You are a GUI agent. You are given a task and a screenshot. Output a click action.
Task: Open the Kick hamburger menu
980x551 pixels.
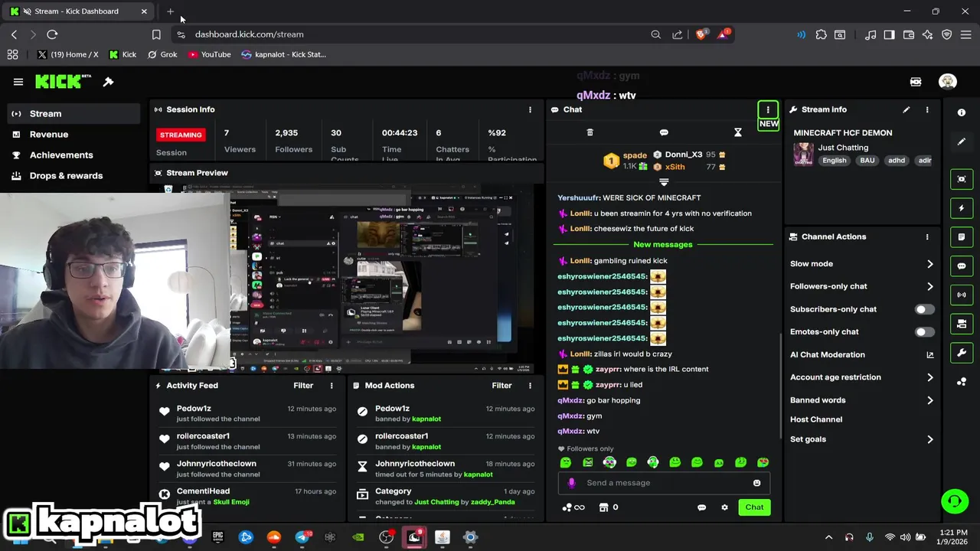18,82
